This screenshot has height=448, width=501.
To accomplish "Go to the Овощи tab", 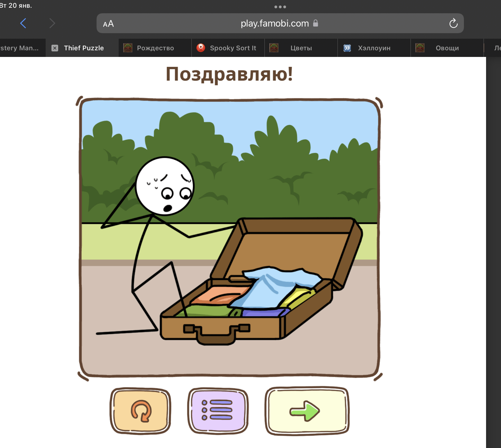I will 447,48.
